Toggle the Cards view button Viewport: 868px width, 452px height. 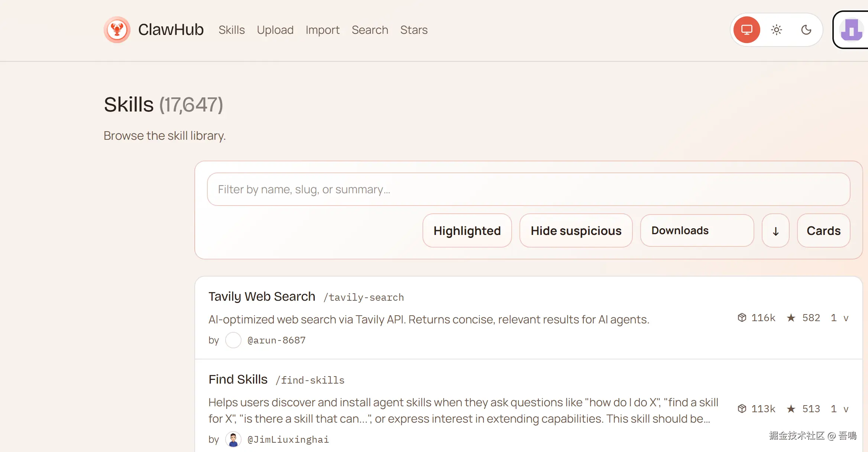pyautogui.click(x=823, y=231)
